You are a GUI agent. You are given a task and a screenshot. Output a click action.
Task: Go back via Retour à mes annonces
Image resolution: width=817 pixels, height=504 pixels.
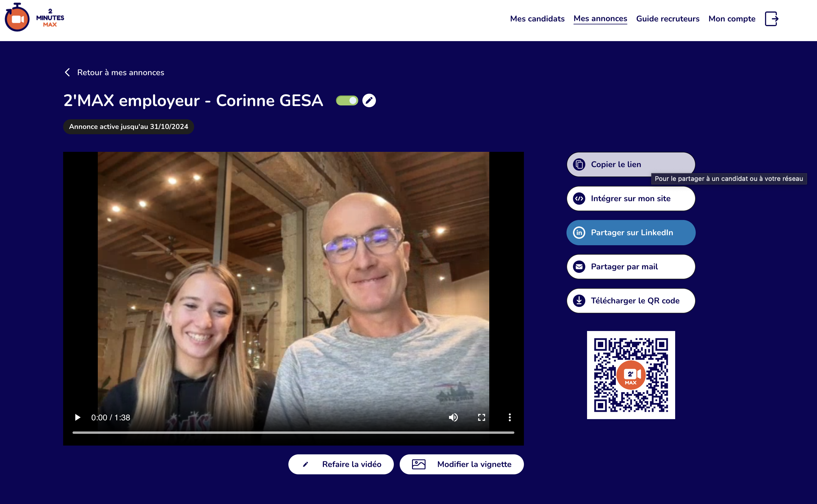click(114, 72)
